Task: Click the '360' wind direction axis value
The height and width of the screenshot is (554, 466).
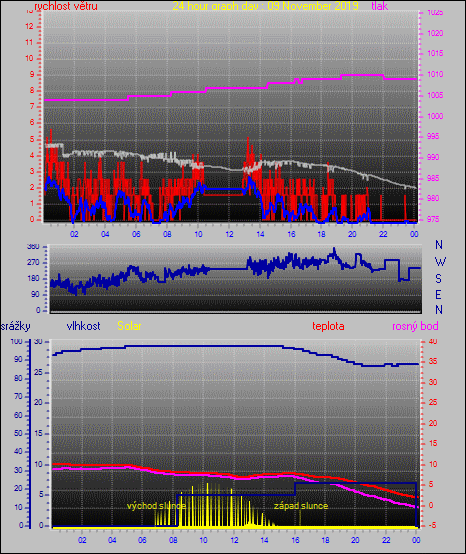Action: pos(33,247)
